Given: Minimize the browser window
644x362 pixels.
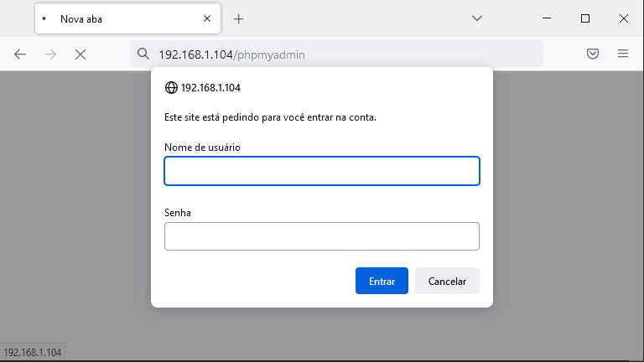Looking at the screenshot, I should pos(547,18).
